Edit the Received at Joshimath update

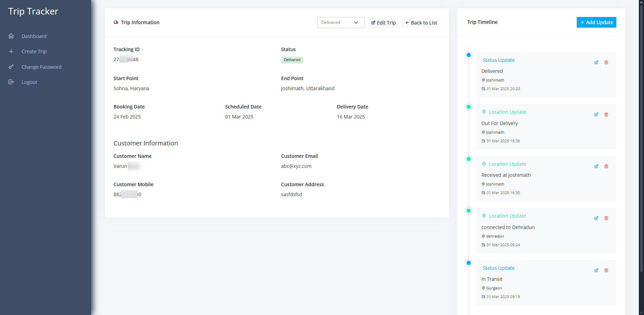[x=596, y=166]
